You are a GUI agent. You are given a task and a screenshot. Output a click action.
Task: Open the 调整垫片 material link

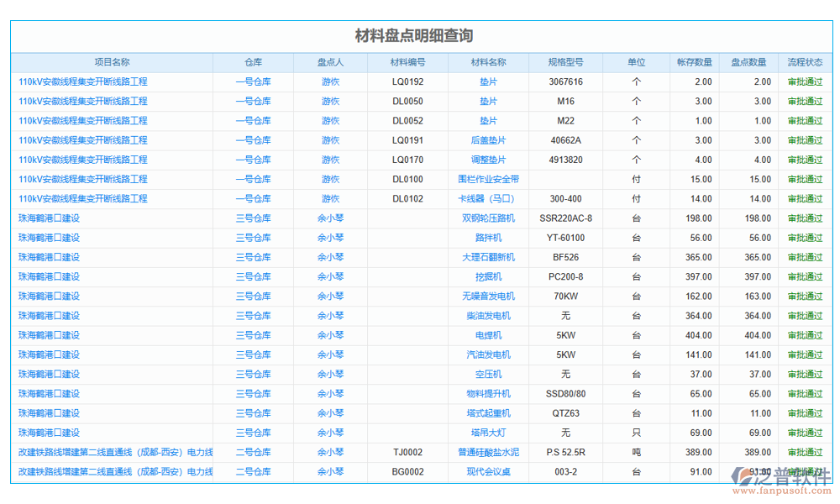[488, 160]
